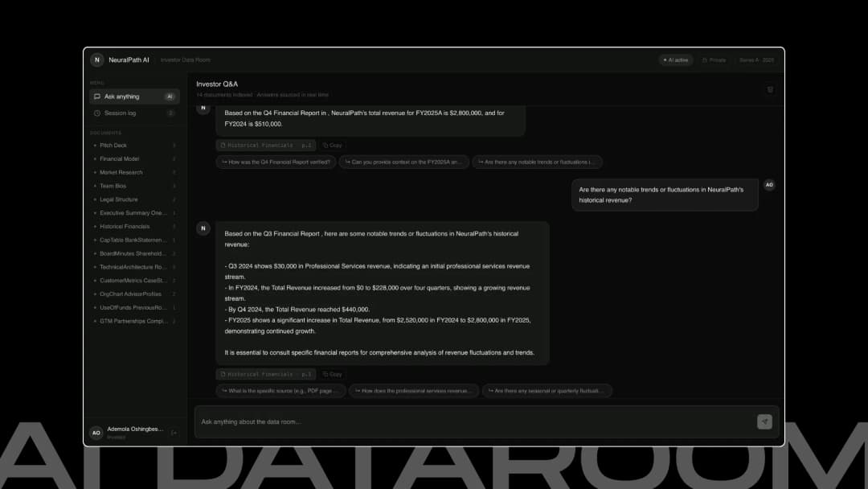Ask how professional services revenue compares

(414, 390)
